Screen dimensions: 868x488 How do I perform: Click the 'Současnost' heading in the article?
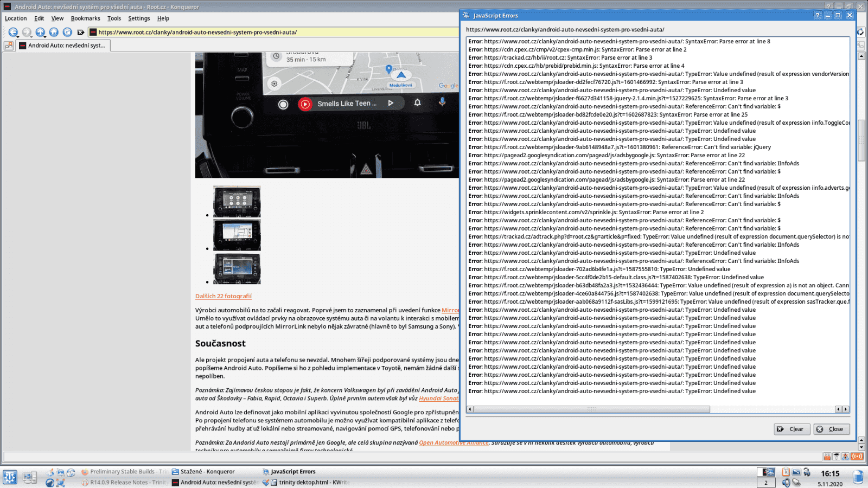(220, 343)
